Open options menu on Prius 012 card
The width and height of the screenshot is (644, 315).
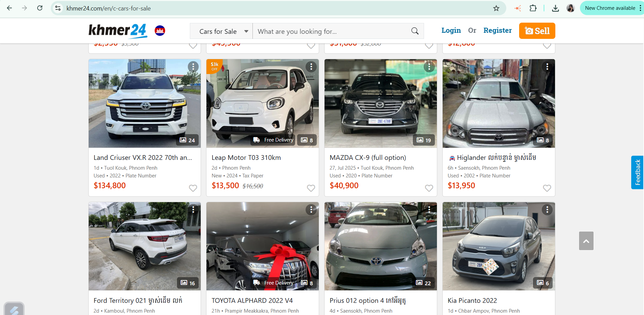(x=429, y=210)
